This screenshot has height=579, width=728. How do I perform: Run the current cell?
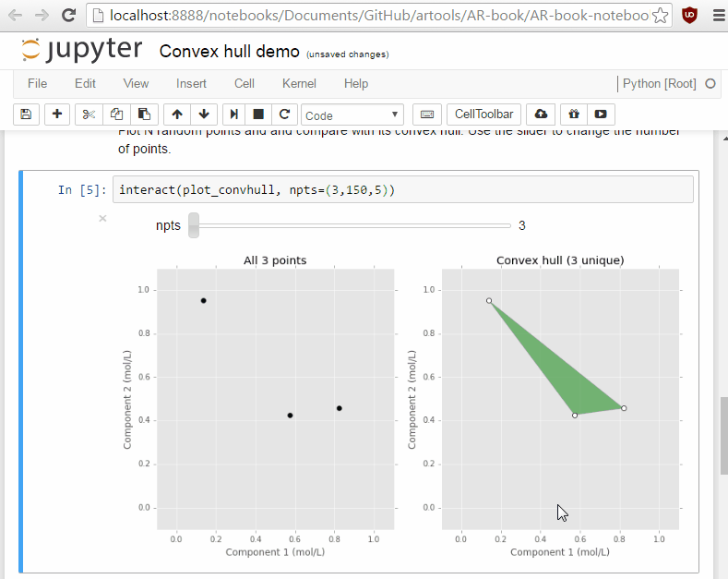[x=234, y=115]
